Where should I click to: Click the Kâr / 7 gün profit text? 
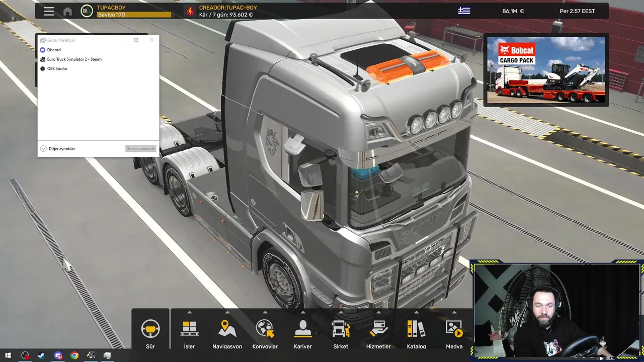click(x=226, y=15)
